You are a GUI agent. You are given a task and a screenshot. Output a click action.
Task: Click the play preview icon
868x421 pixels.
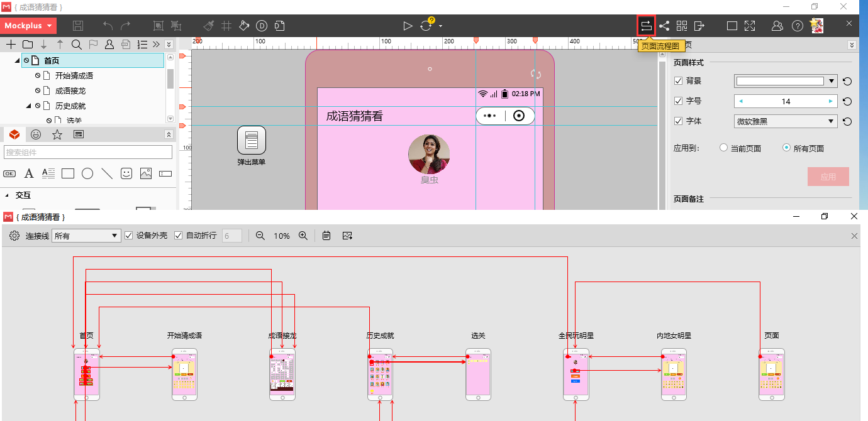[408, 26]
